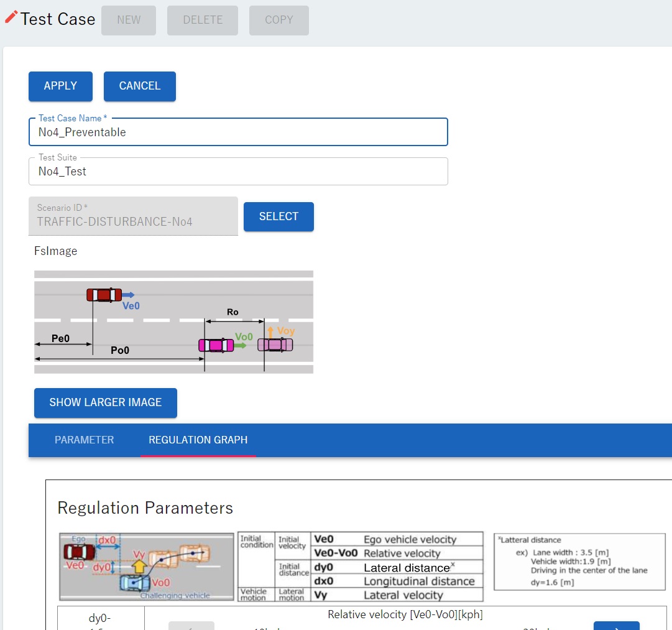Focus the Test Case Name field
The width and height of the screenshot is (672, 630).
pos(238,132)
